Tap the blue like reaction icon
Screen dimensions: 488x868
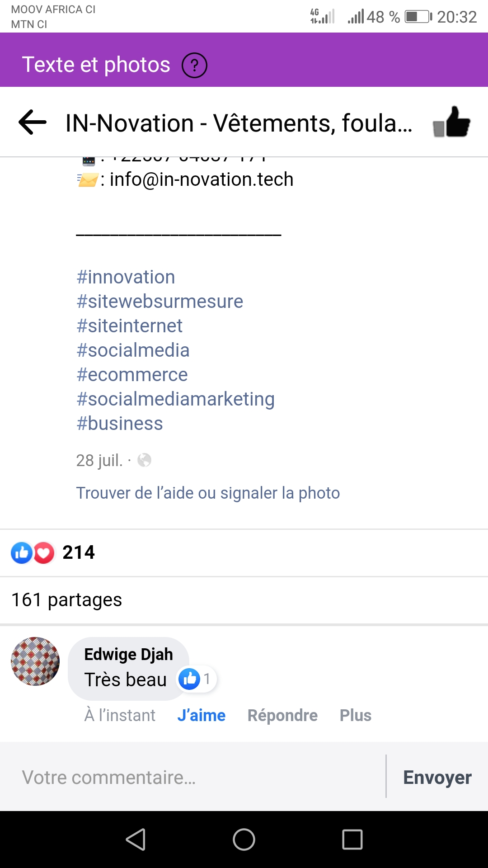[22, 552]
